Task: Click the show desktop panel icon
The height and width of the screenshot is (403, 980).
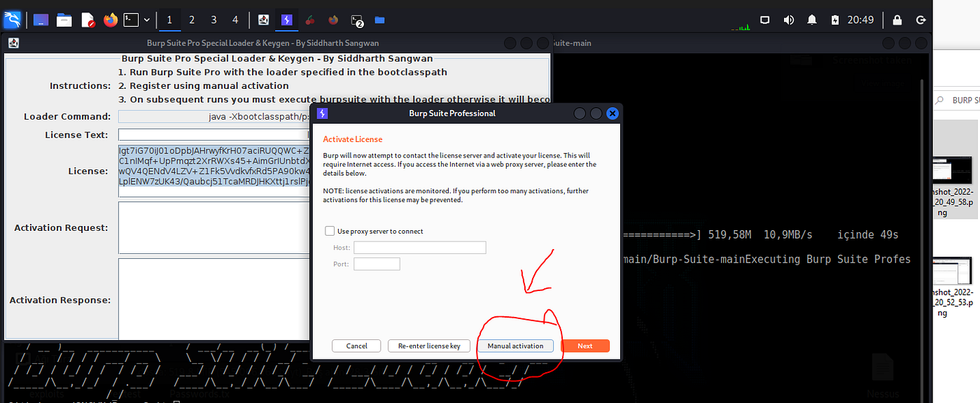Action: coord(41,20)
